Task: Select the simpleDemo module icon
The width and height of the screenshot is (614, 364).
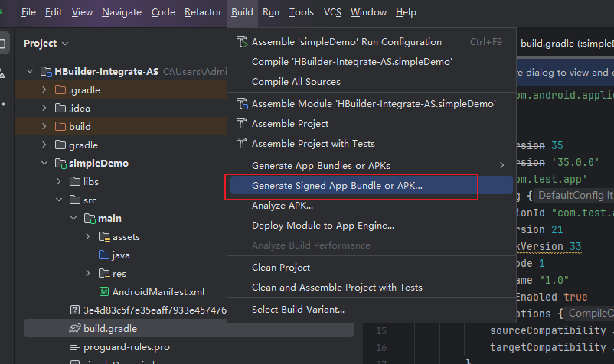Action: 60,164
